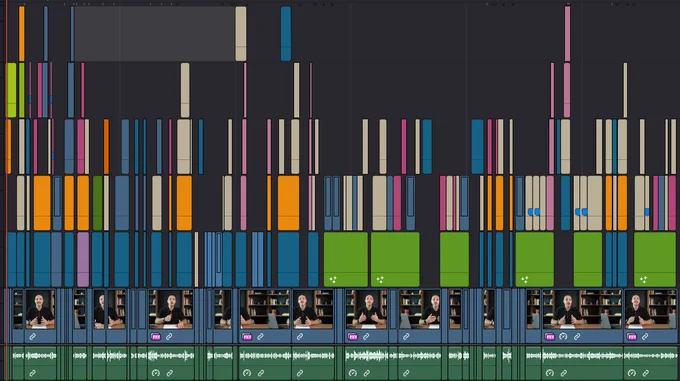This screenshot has height=381, width=680.
Task: Select the beige clip beside the grey top-track clip
Action: click(241, 33)
